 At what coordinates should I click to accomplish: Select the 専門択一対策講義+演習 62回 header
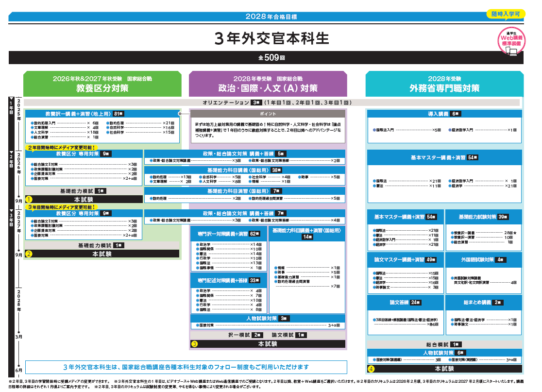tap(229, 234)
